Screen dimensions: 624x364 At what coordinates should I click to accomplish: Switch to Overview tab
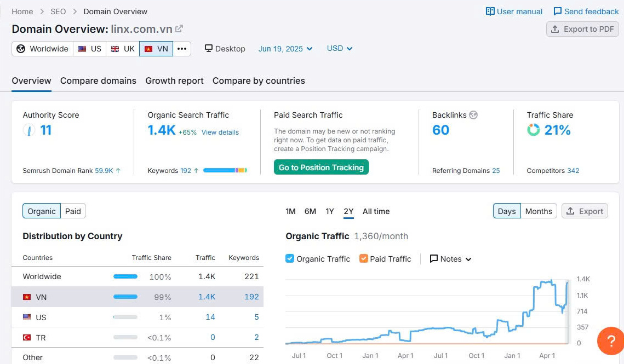[x=31, y=81]
